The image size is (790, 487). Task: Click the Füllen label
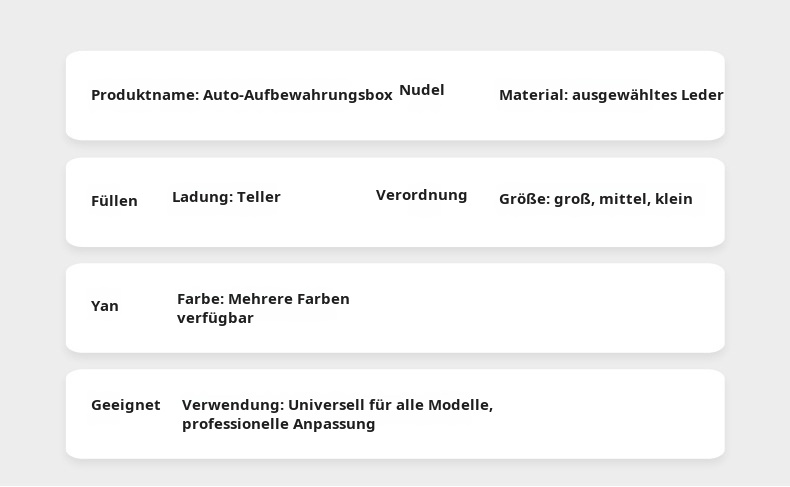click(x=114, y=201)
